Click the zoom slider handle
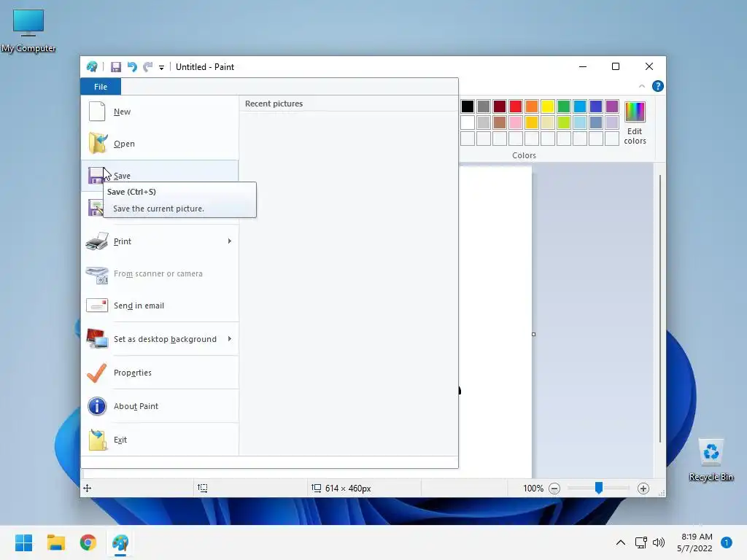 coord(599,488)
